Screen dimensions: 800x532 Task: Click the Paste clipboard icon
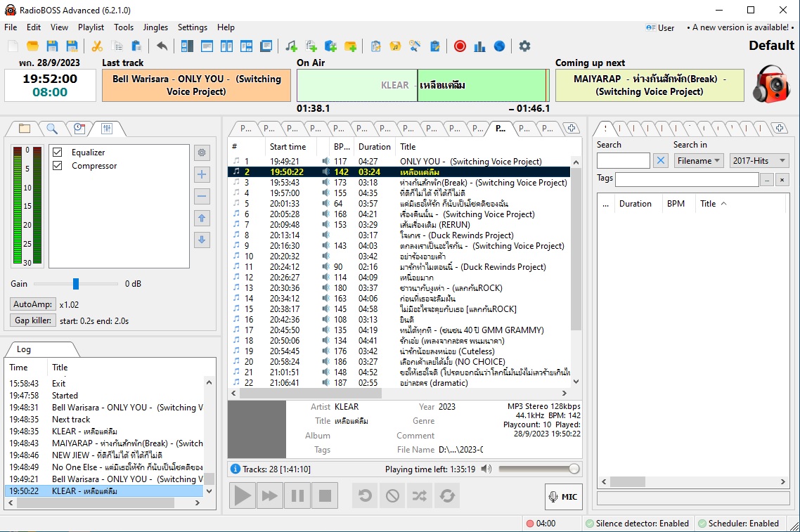pos(136,46)
